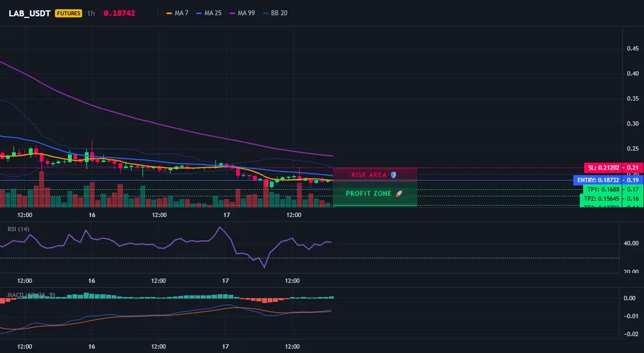
Task: Select the LAB_USDT symbol name
Action: [x=29, y=13]
